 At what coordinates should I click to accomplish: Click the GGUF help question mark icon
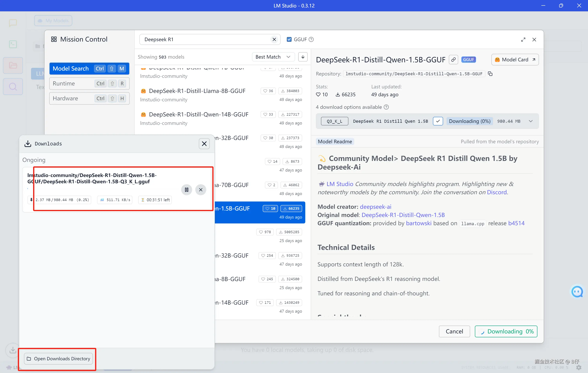pos(311,39)
